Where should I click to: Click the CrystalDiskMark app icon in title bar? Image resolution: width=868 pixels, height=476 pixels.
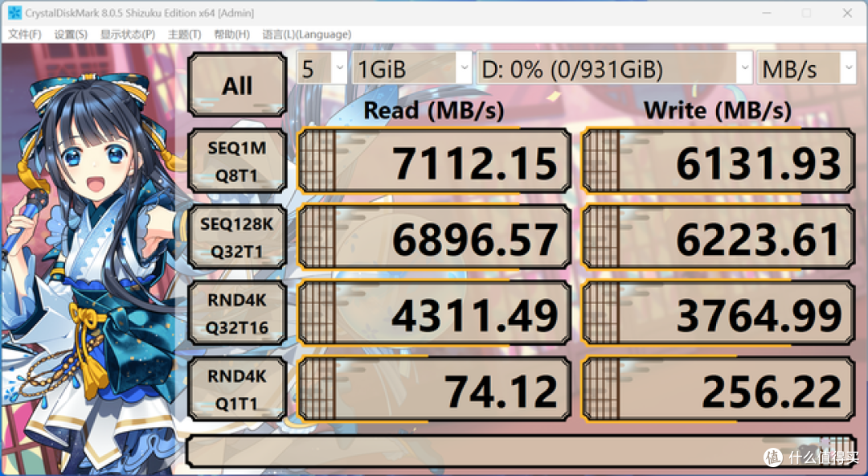14,13
